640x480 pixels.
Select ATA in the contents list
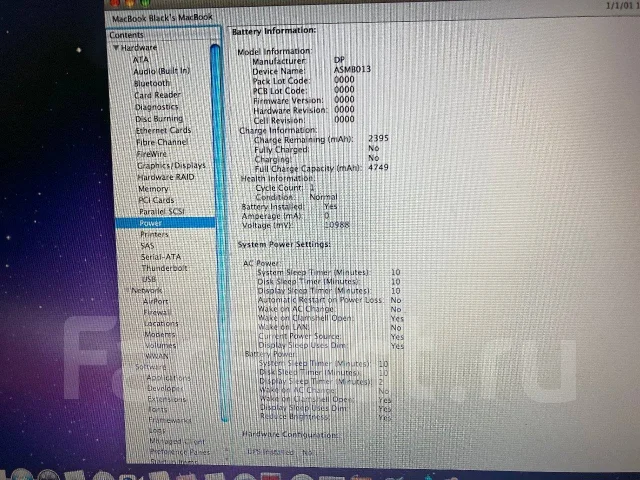click(141, 60)
